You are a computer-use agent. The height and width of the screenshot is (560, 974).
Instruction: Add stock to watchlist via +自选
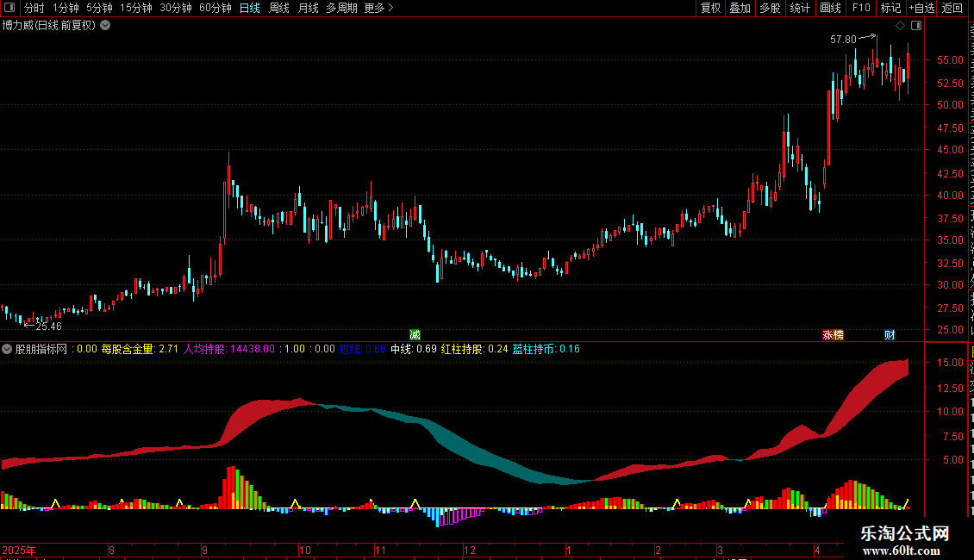click(x=921, y=8)
